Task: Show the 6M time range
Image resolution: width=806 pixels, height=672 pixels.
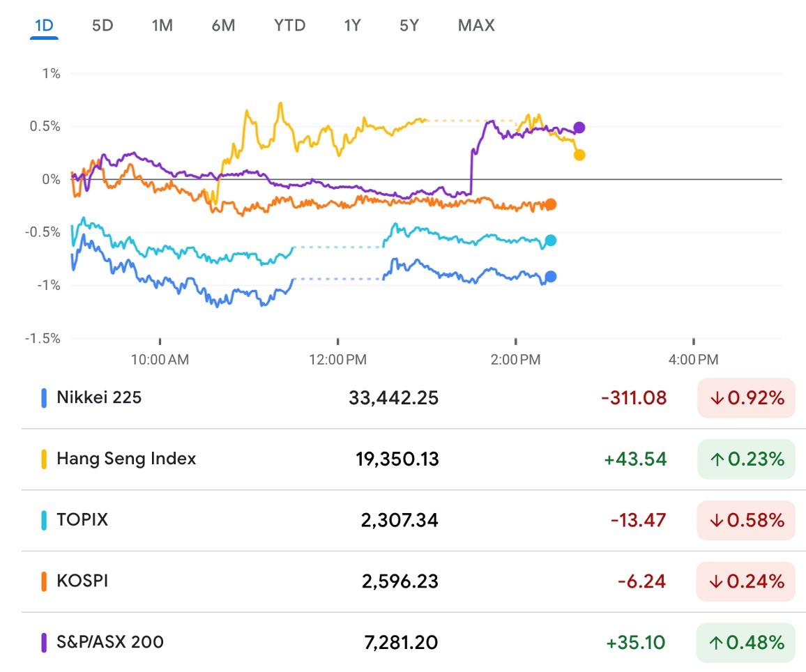Action: (224, 25)
